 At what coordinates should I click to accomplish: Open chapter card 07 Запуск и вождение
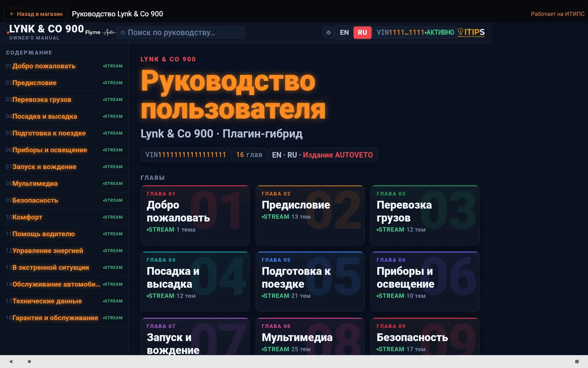point(195,337)
